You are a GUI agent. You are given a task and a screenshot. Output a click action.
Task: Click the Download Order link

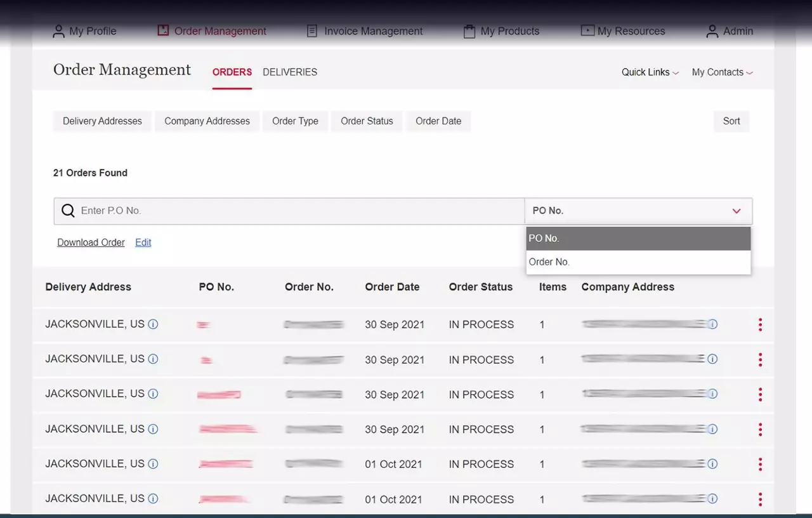[91, 242]
